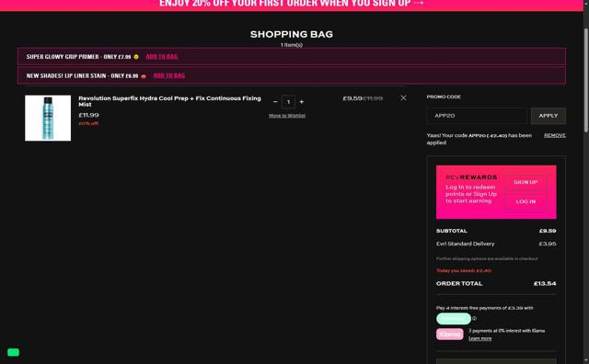Add Super Glowy Grip Primer to bag
The width and height of the screenshot is (589, 364).
(162, 57)
